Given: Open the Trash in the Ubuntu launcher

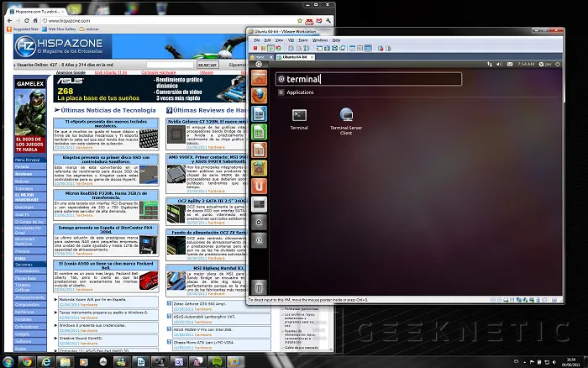Looking at the screenshot, I should (259, 287).
